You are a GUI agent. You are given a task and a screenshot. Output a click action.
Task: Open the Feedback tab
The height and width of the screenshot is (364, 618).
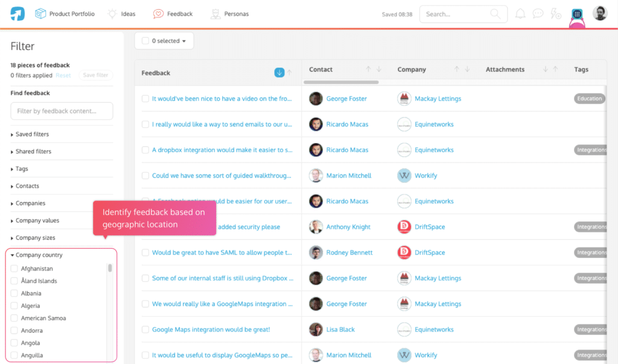[173, 14]
